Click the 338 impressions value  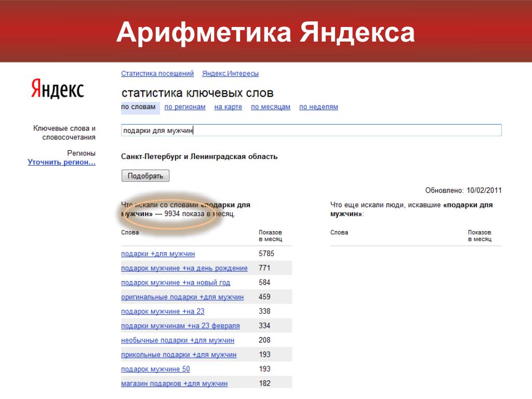pyautogui.click(x=264, y=311)
